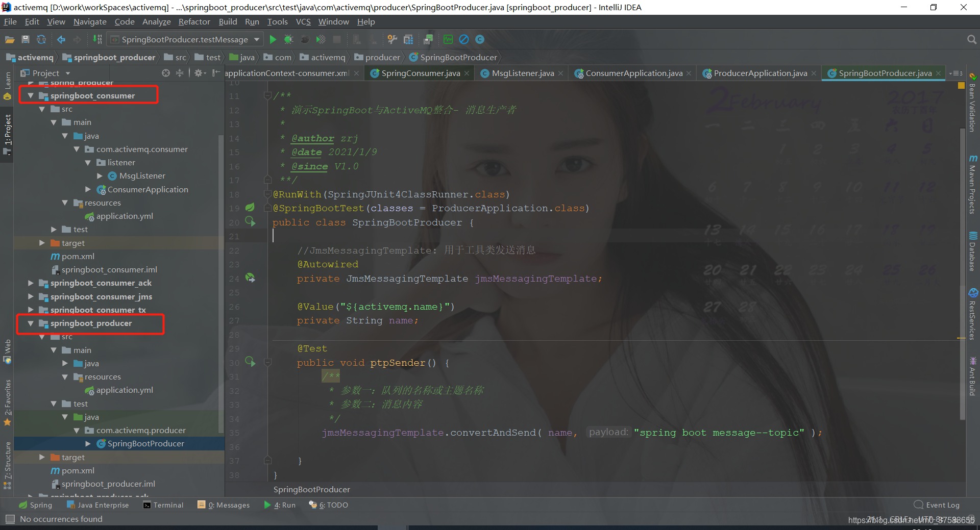Click the Open folder toolbar icon
The width and height of the screenshot is (980, 530).
click(x=9, y=39)
